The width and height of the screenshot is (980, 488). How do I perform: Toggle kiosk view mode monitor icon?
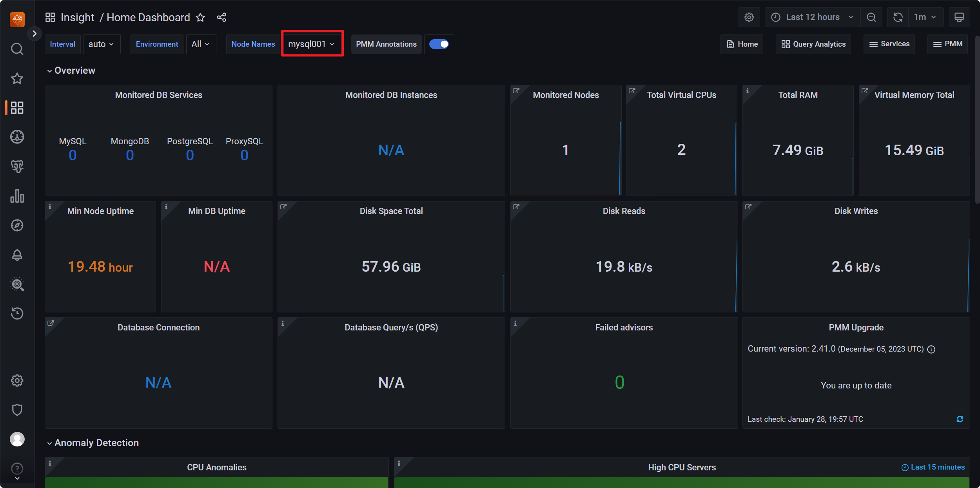coord(959,17)
